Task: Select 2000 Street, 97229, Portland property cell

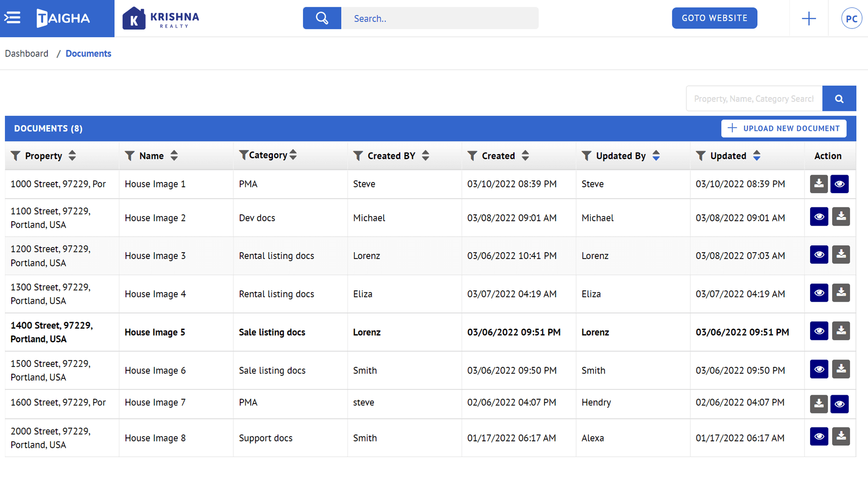Action: [62, 438]
